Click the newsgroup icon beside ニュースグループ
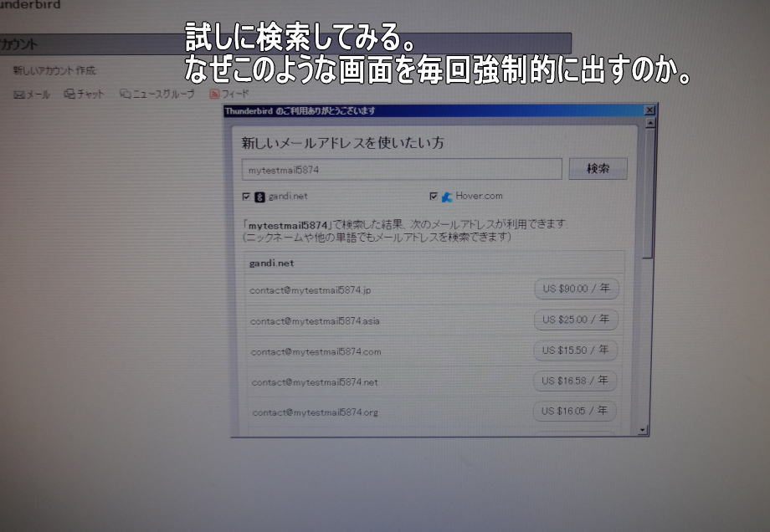The image size is (770, 532). pyautogui.click(x=125, y=95)
